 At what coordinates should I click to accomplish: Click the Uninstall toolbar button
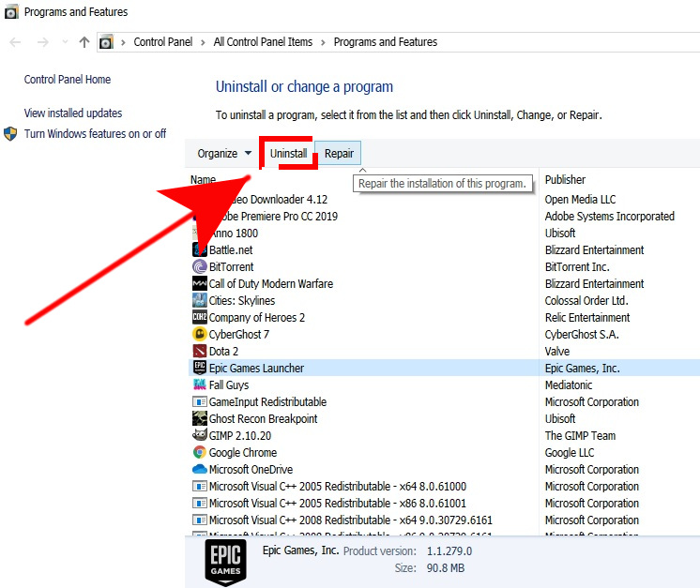click(x=288, y=153)
